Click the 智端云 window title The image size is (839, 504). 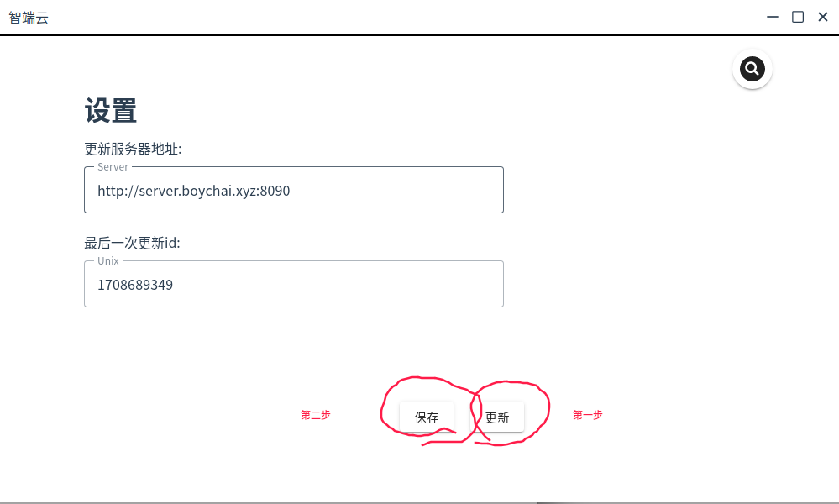tap(29, 17)
